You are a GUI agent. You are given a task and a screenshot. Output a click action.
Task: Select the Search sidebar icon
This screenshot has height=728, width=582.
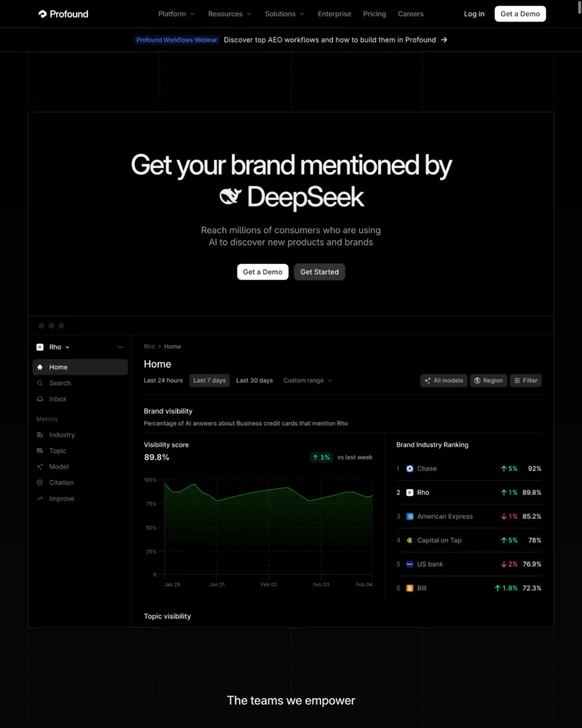click(40, 383)
